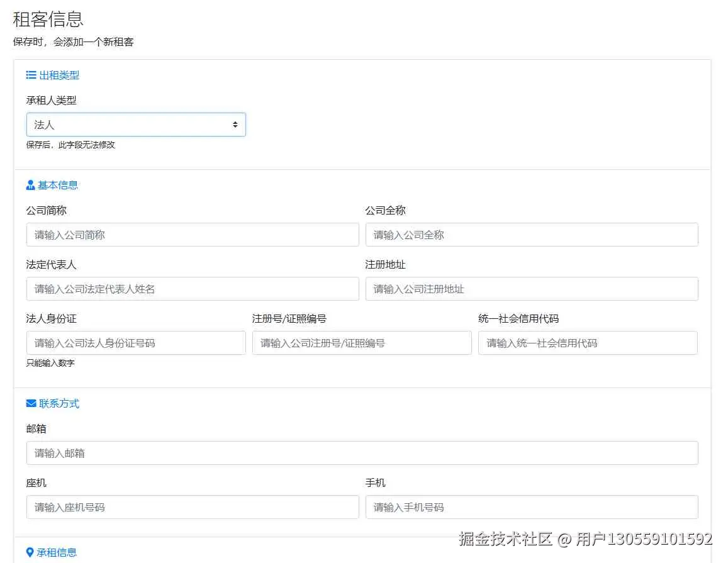Click the 注册地址 label

[385, 265]
